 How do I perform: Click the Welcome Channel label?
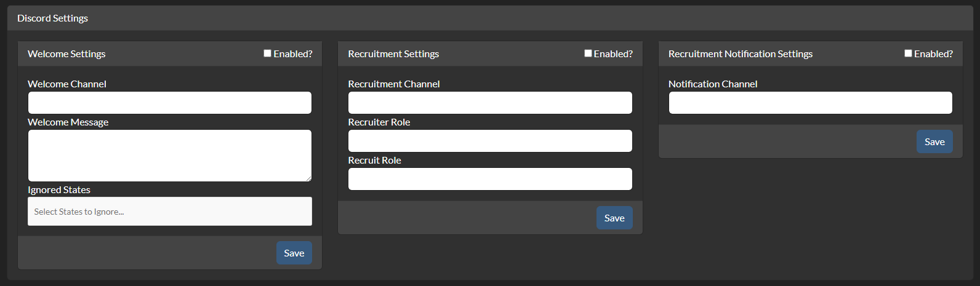[x=67, y=84]
